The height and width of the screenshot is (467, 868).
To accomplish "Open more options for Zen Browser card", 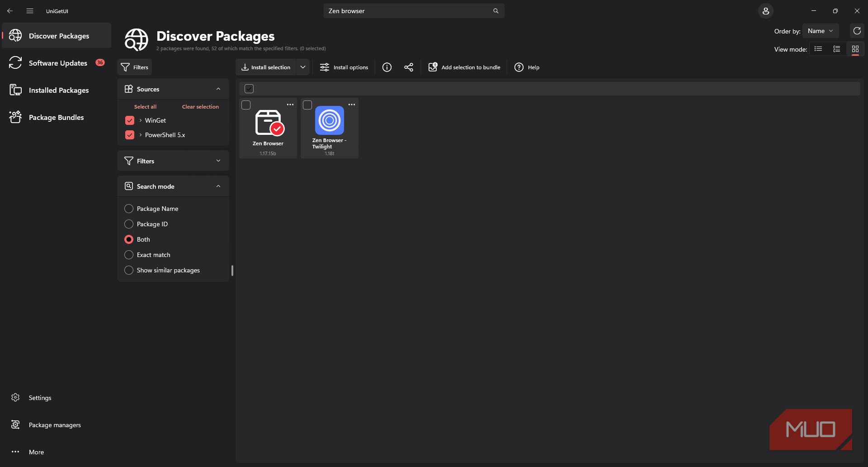I will tap(290, 105).
